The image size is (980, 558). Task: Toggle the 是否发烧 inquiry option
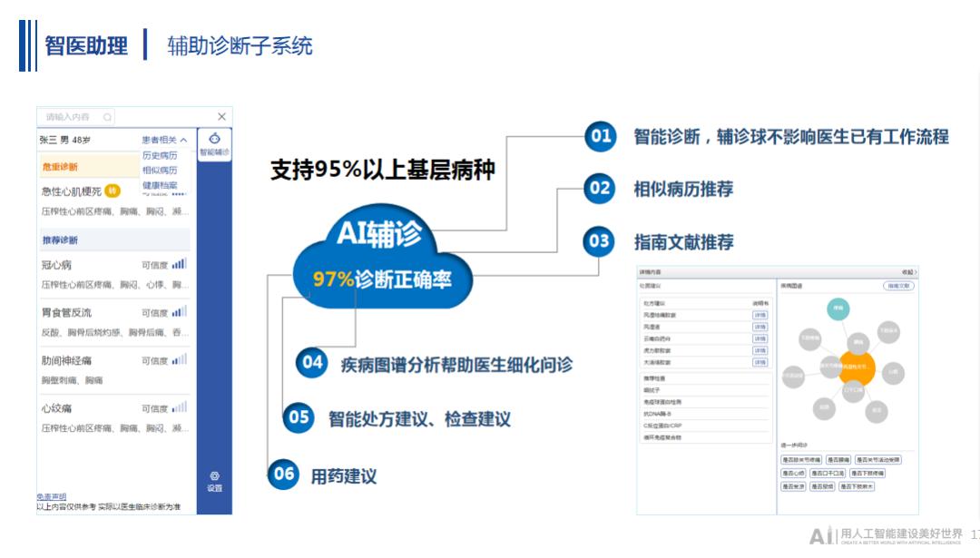point(793,485)
